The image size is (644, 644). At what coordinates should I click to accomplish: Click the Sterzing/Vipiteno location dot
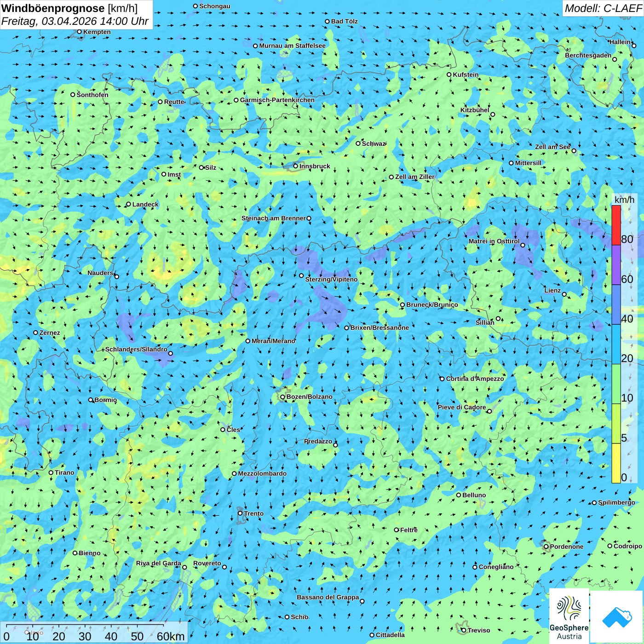pyautogui.click(x=301, y=276)
